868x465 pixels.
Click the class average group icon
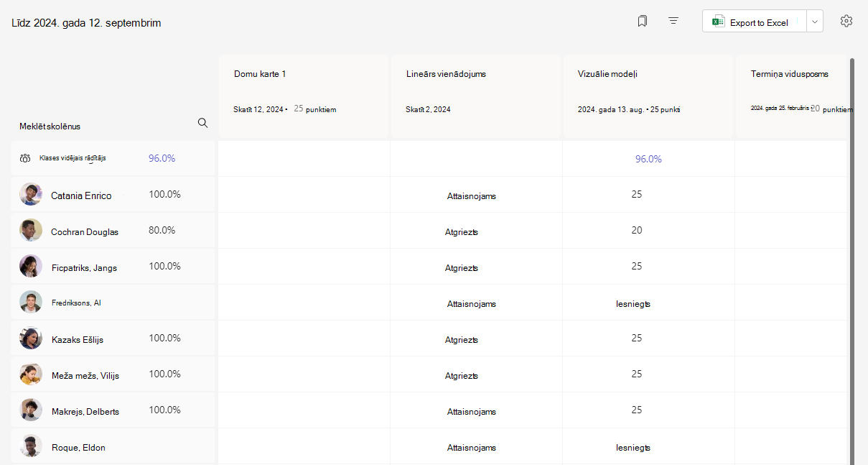[25, 158]
